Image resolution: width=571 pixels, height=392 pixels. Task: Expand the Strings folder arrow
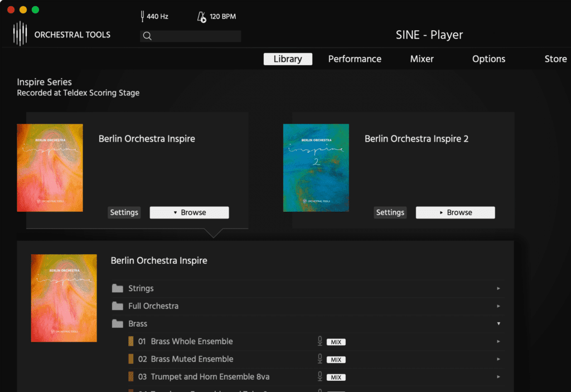pos(499,288)
